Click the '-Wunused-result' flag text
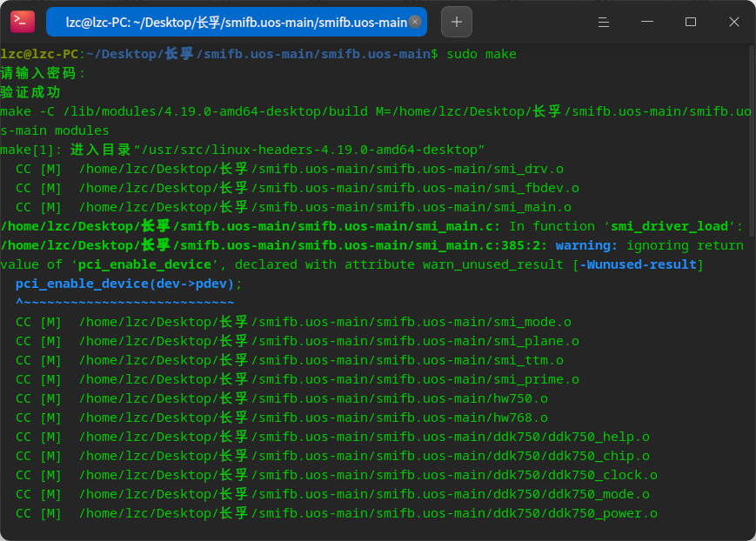The width and height of the screenshot is (756, 541). tap(638, 264)
